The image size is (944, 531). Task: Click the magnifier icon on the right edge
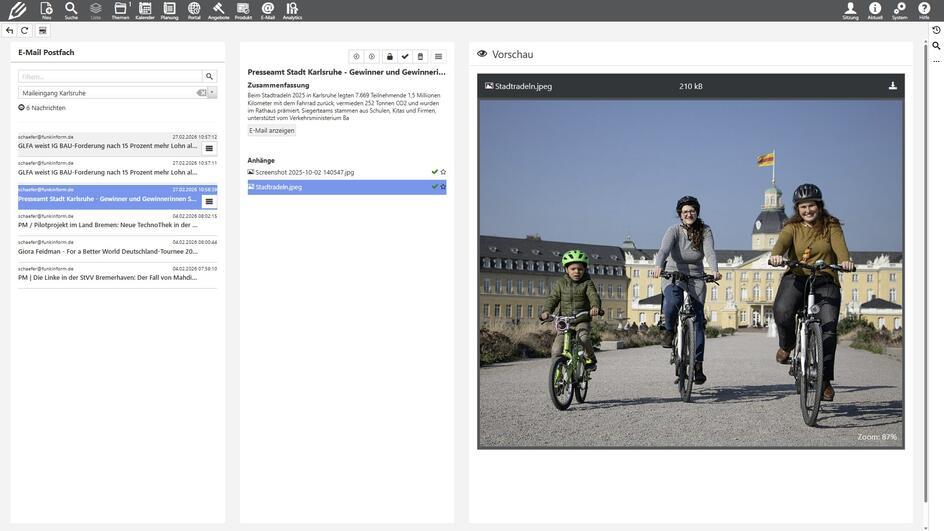coord(936,46)
